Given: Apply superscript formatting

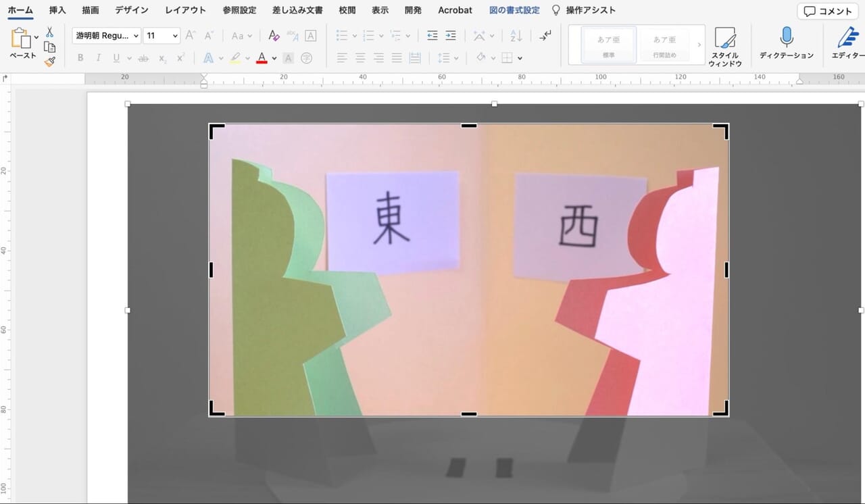Looking at the screenshot, I should (180, 57).
